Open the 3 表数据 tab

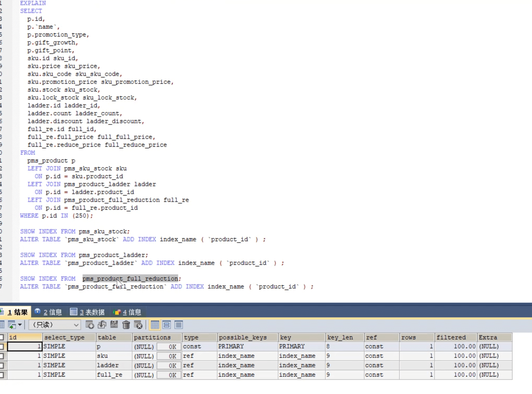[x=88, y=312]
